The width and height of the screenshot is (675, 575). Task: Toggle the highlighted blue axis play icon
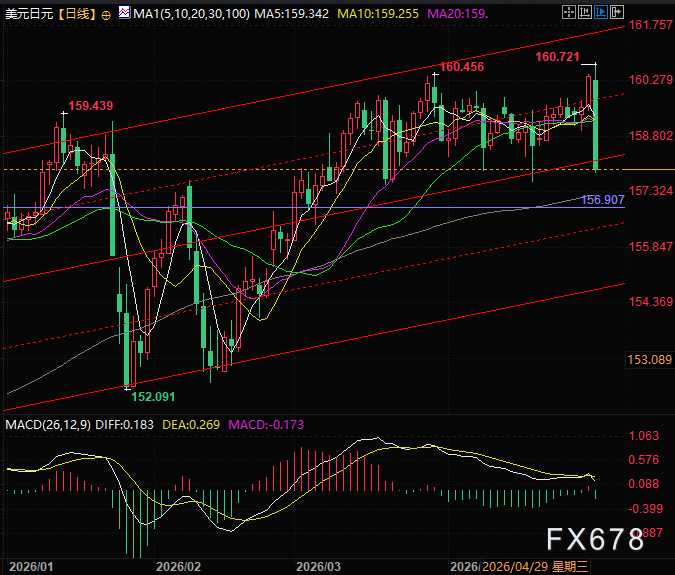(x=601, y=12)
